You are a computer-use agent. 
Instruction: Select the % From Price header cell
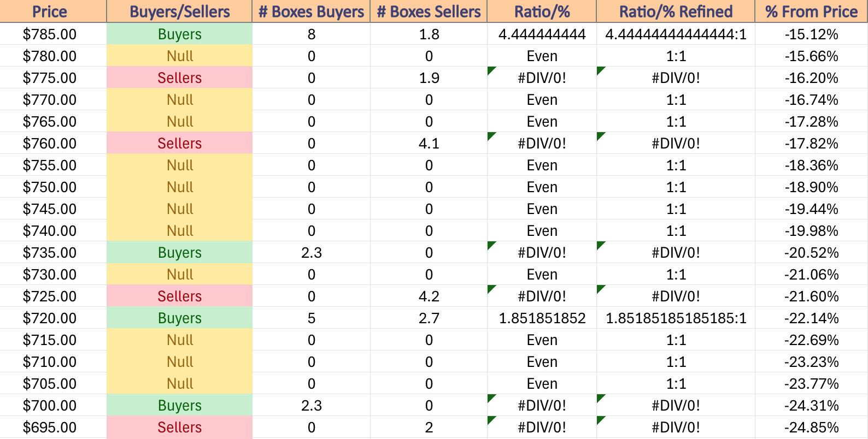tap(811, 11)
